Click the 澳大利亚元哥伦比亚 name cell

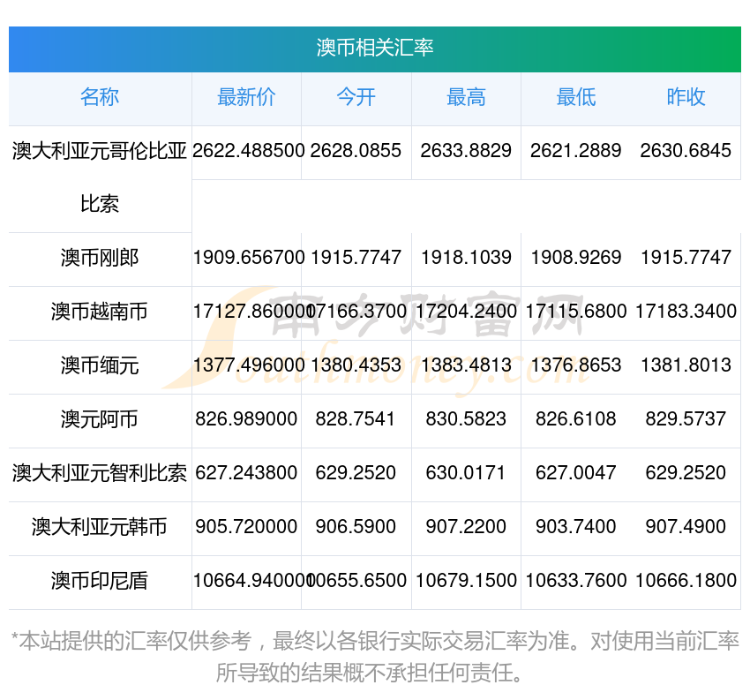[100, 151]
